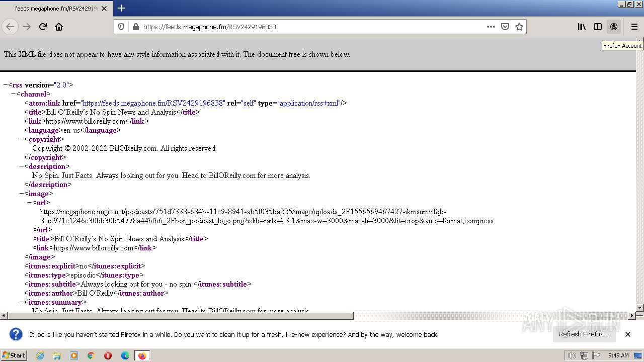Collapse the channel element
This screenshot has width=644, height=362.
point(14,94)
